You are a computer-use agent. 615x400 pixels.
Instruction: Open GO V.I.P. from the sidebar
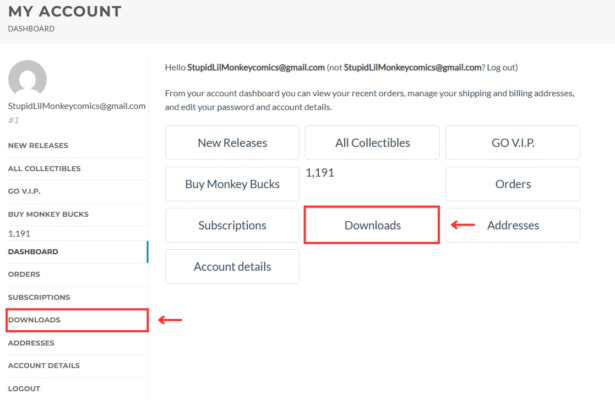pyautogui.click(x=24, y=191)
